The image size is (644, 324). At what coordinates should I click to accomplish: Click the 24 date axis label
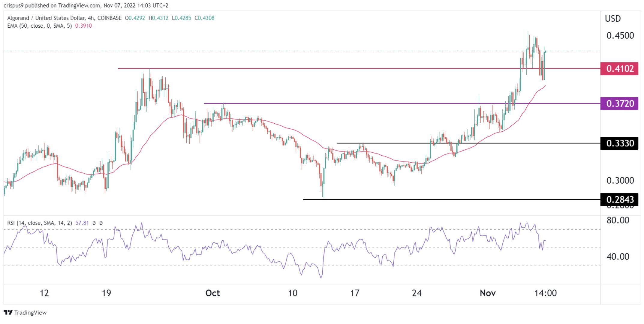point(417,293)
